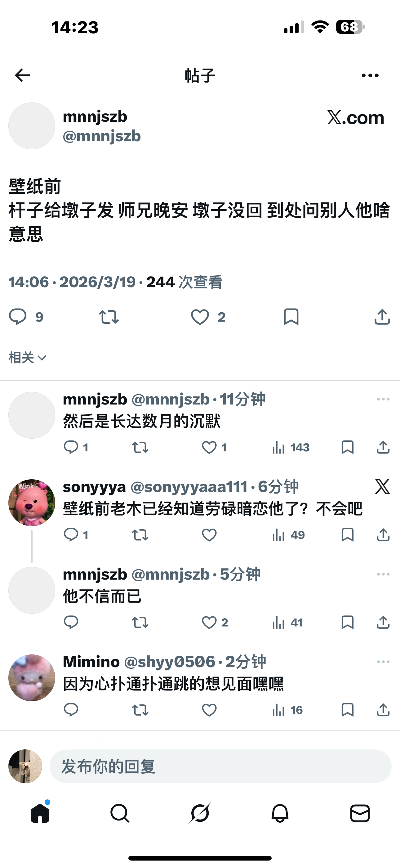Image resolution: width=400 pixels, height=868 pixels.
Task: Switch to the Notifications bell tab
Action: tap(280, 813)
